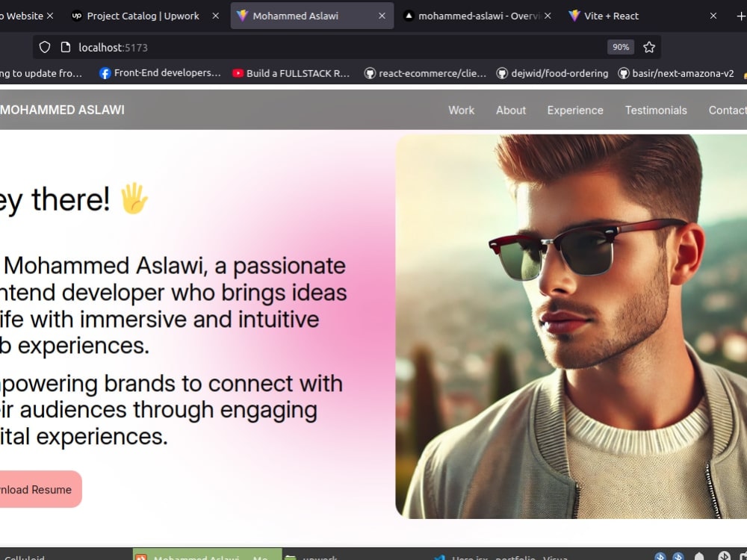Open the Front-End developers Facebook bookmark

coord(160,73)
